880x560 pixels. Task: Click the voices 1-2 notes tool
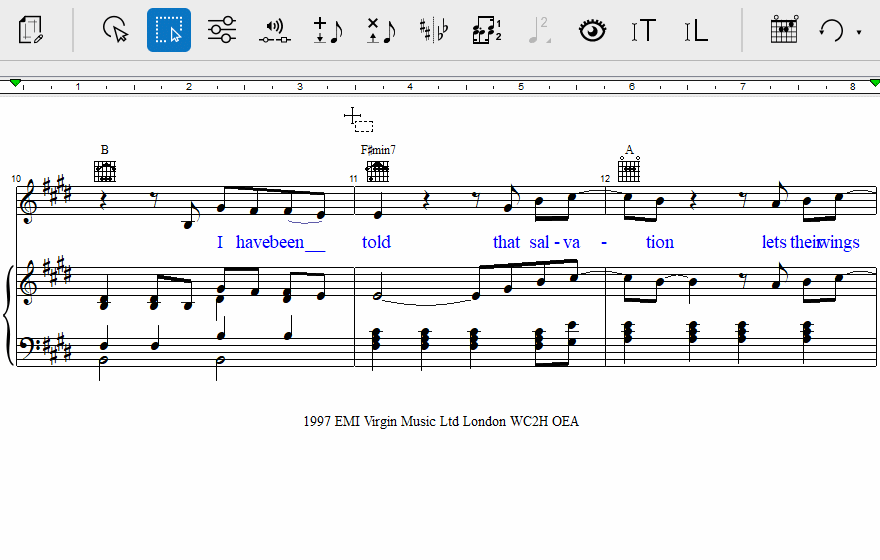tap(487, 30)
